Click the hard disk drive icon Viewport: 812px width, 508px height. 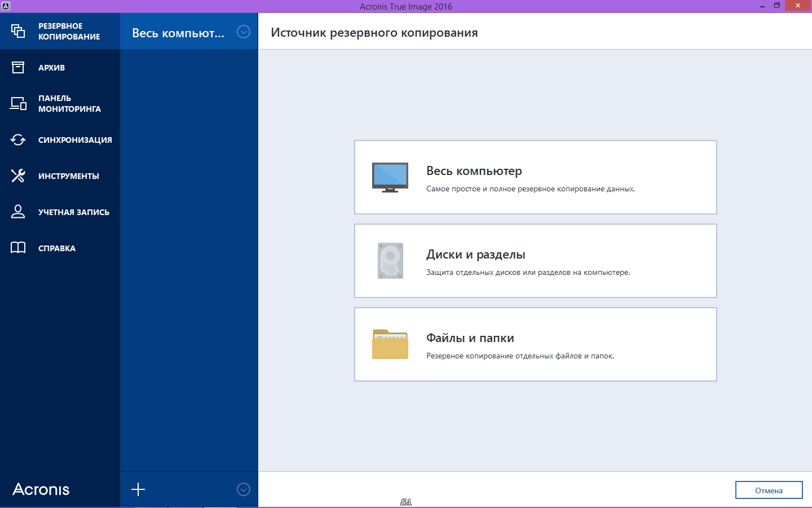tap(390, 261)
